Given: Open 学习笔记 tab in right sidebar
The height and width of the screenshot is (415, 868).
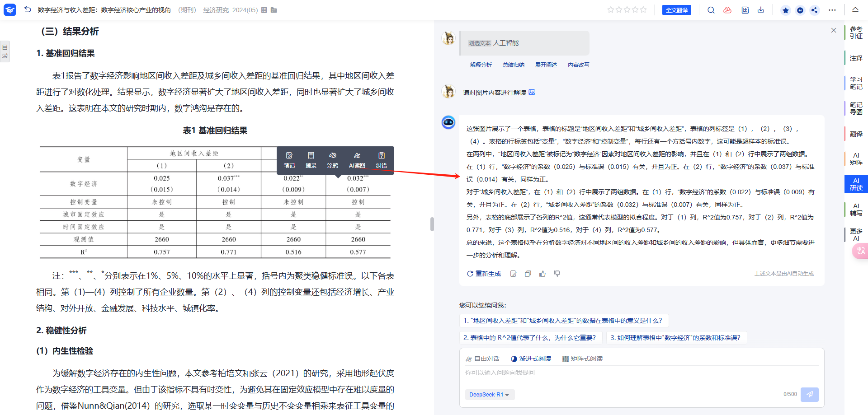Looking at the screenshot, I should pos(856,83).
